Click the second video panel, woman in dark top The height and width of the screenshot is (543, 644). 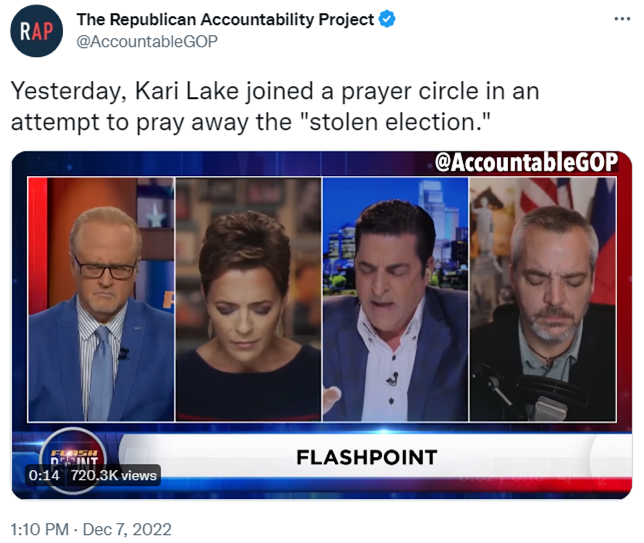pyautogui.click(x=248, y=299)
